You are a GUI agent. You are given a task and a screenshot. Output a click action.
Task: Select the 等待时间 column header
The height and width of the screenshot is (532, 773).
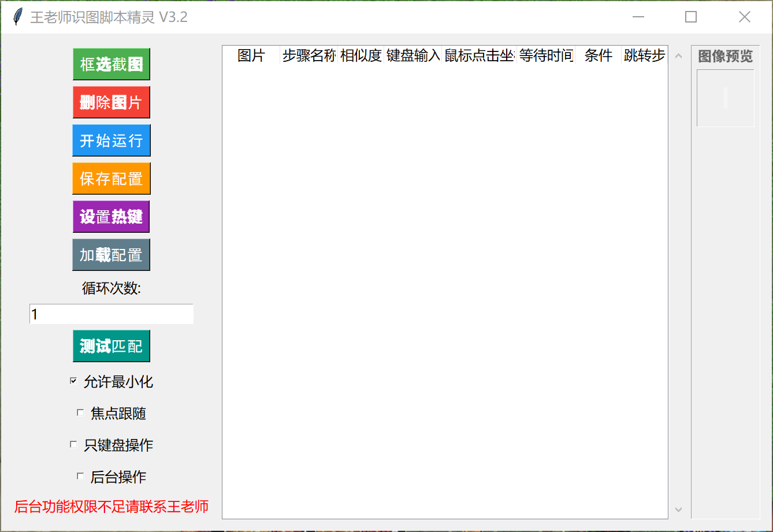[545, 55]
